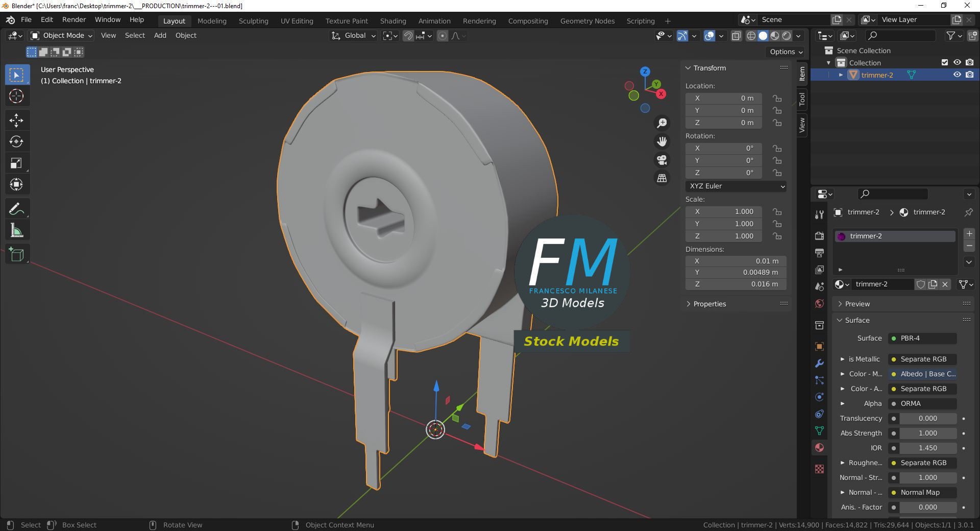Image resolution: width=980 pixels, height=531 pixels.
Task: Open XYZ Euler rotation mode dropdown
Action: tap(736, 186)
